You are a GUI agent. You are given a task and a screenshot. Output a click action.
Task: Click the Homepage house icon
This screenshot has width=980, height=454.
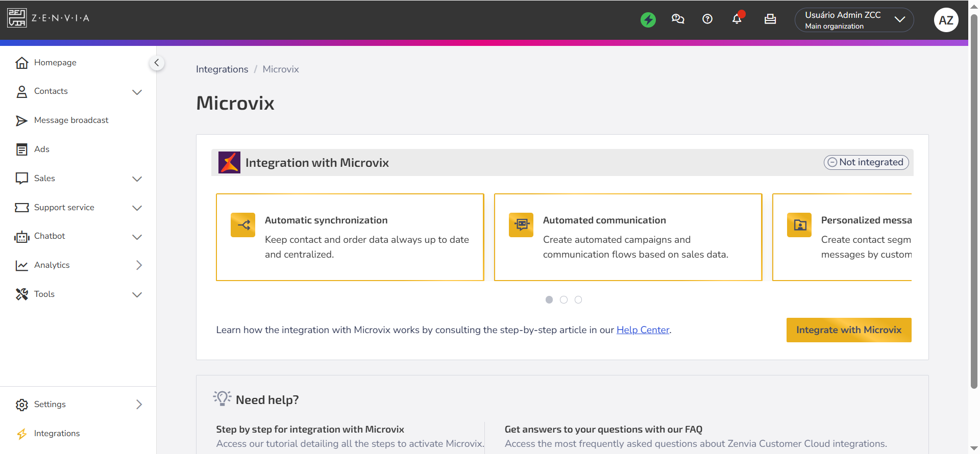21,63
